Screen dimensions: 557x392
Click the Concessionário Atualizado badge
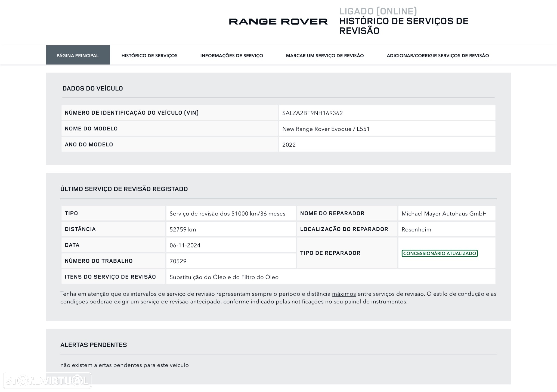coord(440,253)
